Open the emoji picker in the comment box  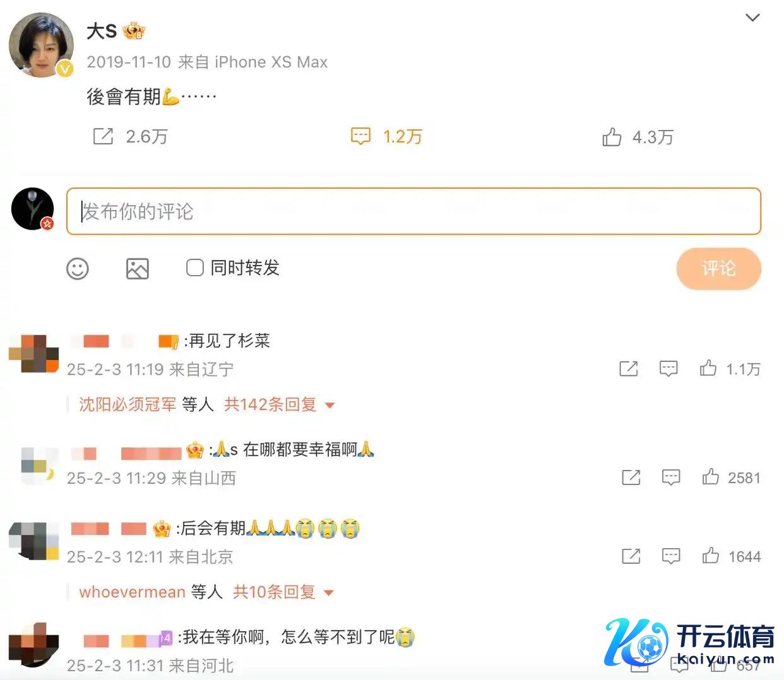pyautogui.click(x=78, y=269)
